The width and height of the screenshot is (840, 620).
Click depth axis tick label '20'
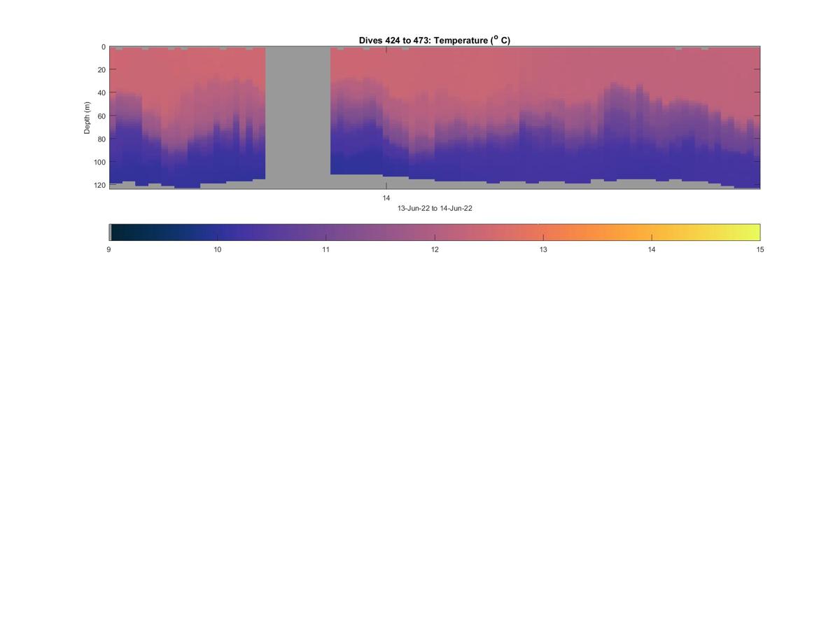click(x=101, y=70)
